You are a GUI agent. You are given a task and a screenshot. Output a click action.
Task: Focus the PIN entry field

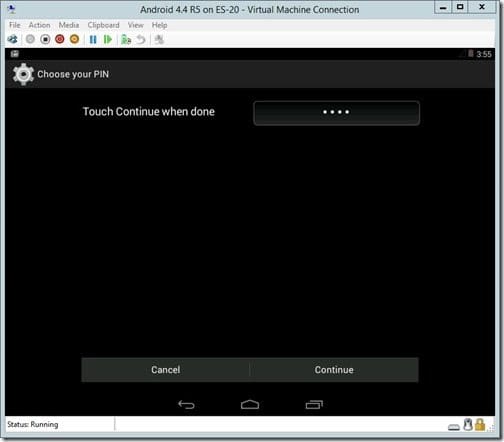click(336, 113)
